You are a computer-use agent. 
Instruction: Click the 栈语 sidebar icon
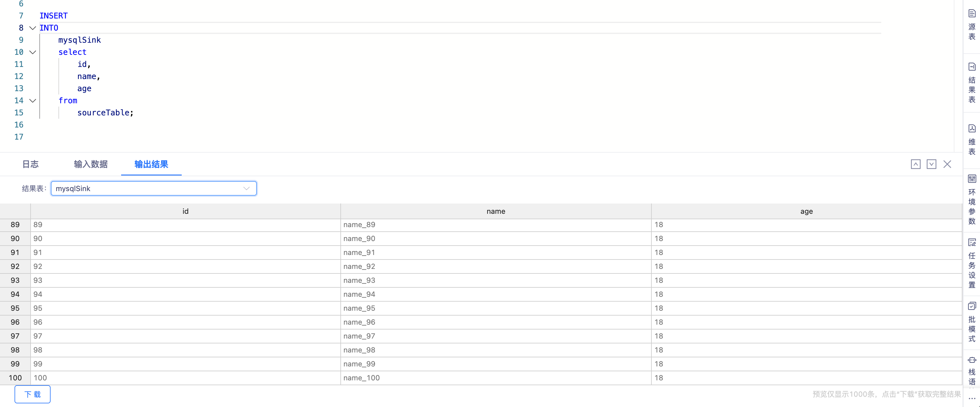click(972, 360)
